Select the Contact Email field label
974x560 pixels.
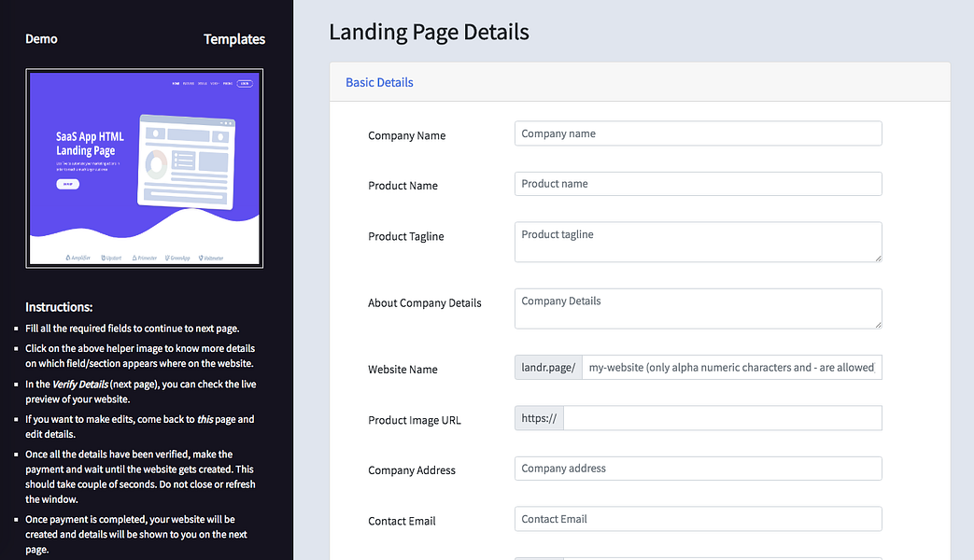coord(402,521)
